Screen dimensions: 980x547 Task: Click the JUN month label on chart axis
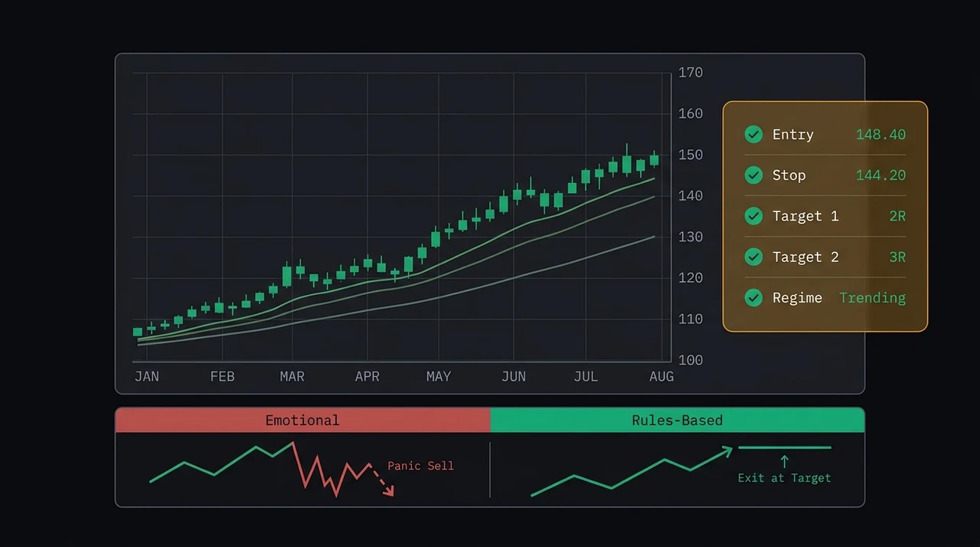pos(514,376)
